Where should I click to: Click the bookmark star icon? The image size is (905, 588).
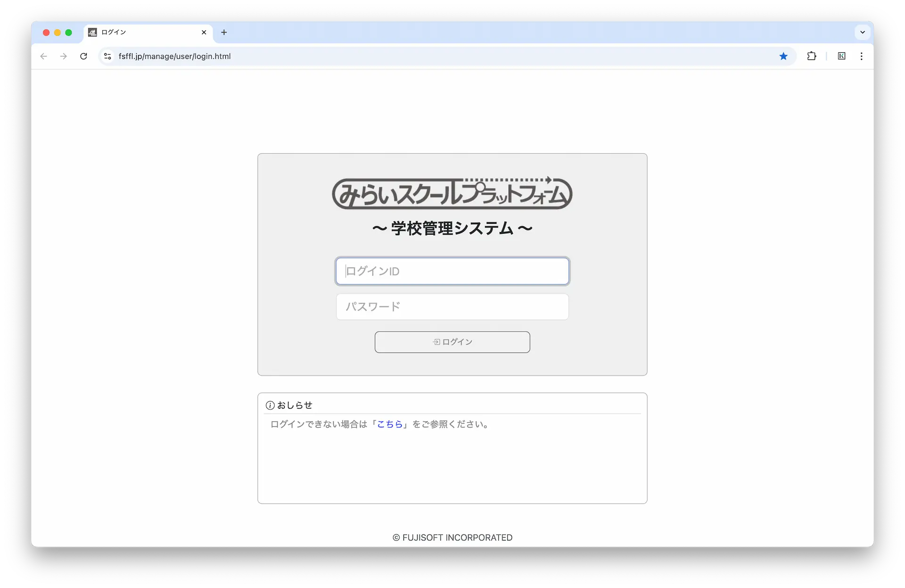[x=783, y=56]
